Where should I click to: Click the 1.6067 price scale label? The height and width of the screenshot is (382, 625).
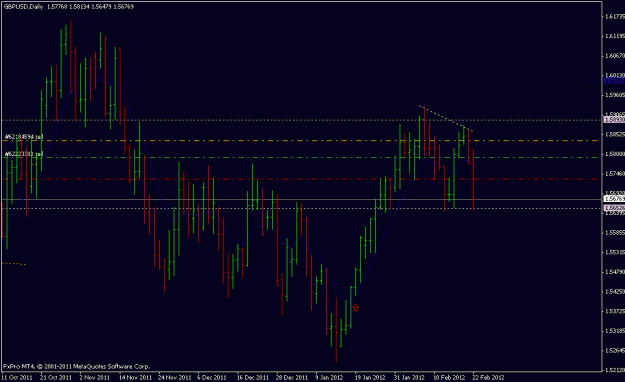[615, 55]
